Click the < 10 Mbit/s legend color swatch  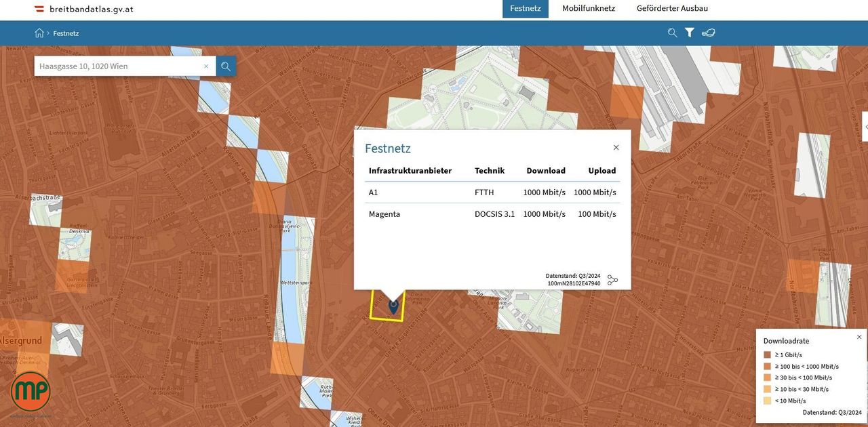click(x=767, y=401)
